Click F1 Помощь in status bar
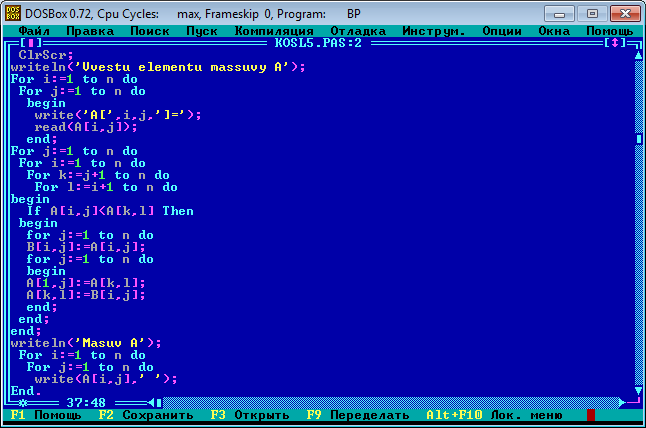This screenshot has height=428, width=646. 46,415
